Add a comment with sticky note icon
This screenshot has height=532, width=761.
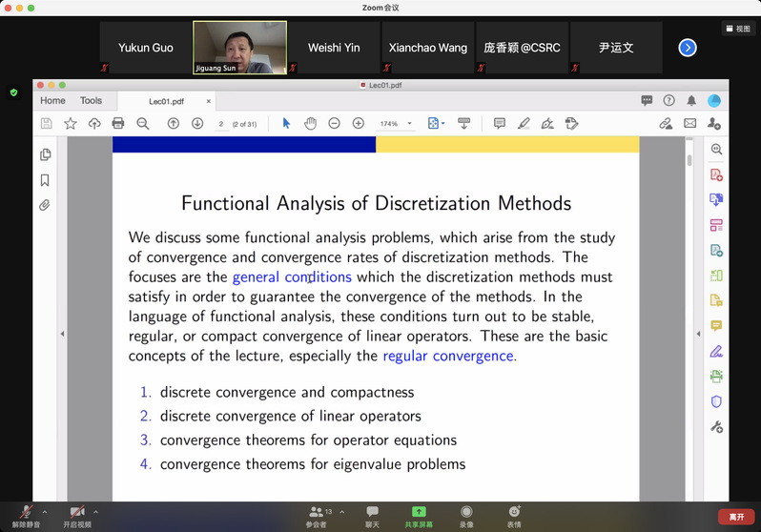click(499, 123)
